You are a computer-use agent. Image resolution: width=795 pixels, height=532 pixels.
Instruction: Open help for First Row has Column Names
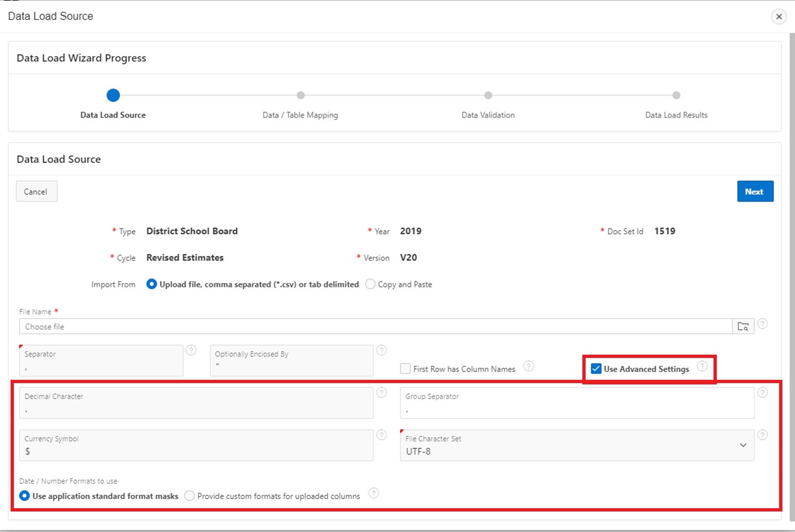529,367
